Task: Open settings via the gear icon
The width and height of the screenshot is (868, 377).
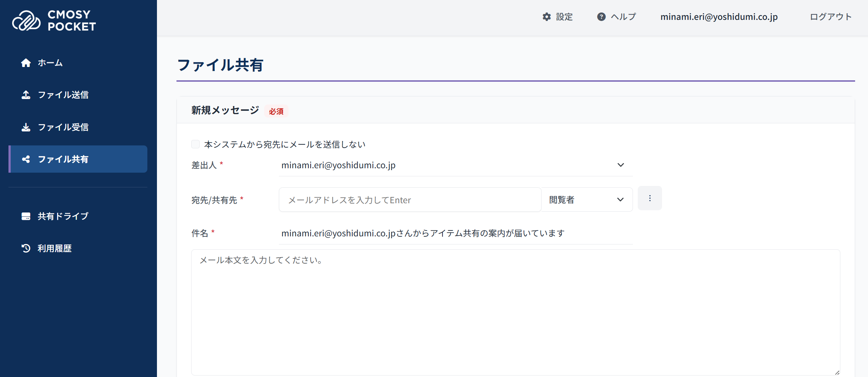Action: click(547, 17)
